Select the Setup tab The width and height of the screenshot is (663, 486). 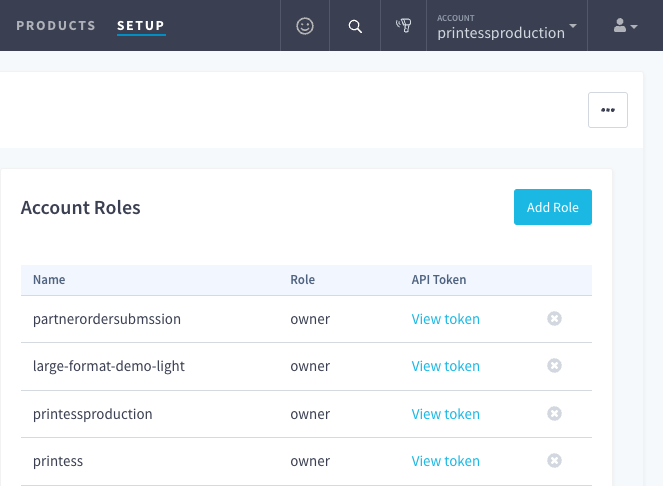point(141,26)
